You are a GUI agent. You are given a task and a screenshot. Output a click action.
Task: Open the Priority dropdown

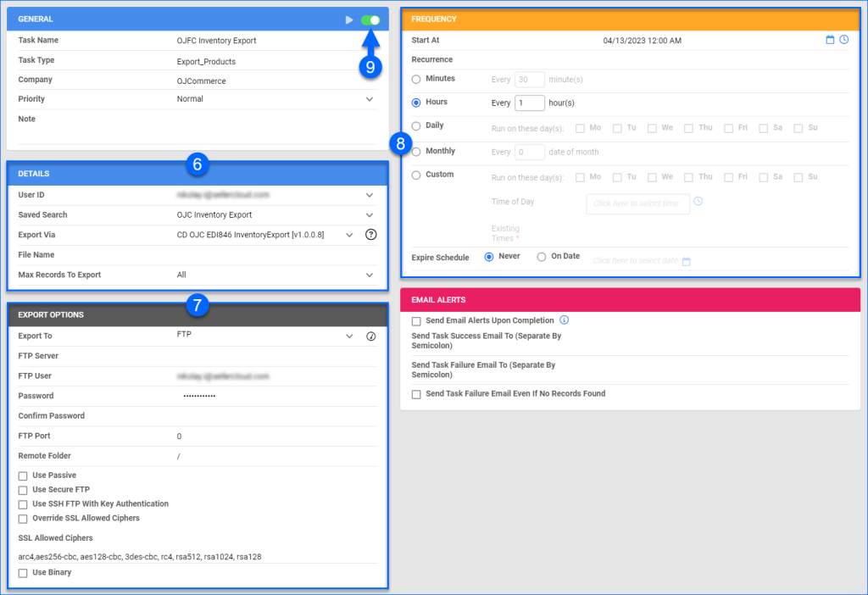(x=370, y=99)
